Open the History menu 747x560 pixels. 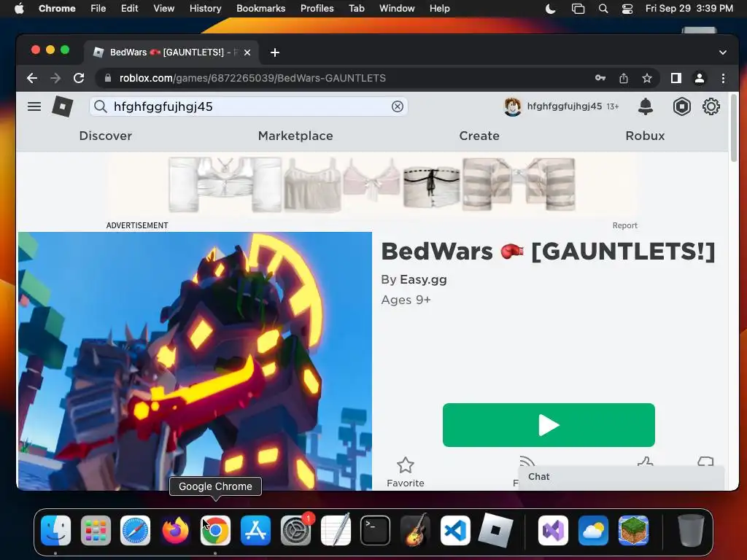pyautogui.click(x=205, y=8)
